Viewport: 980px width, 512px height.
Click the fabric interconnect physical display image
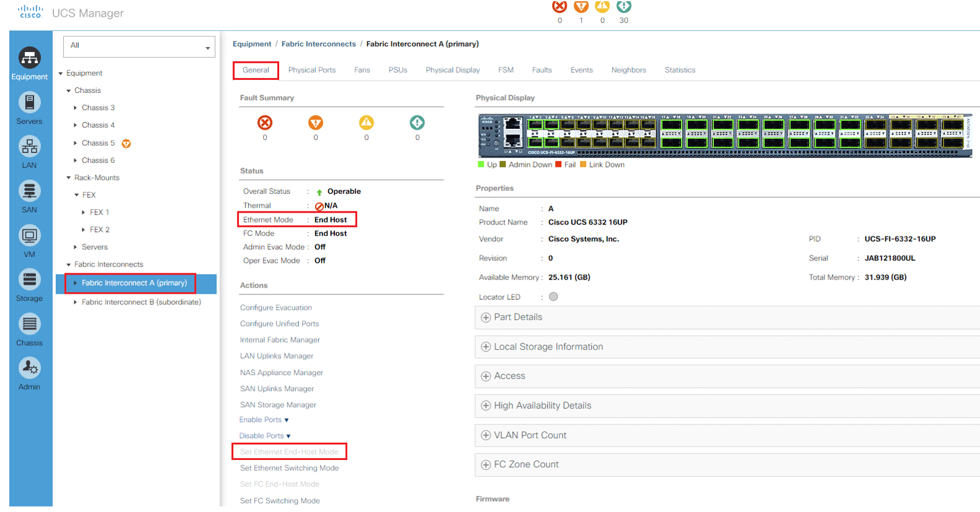tap(725, 136)
